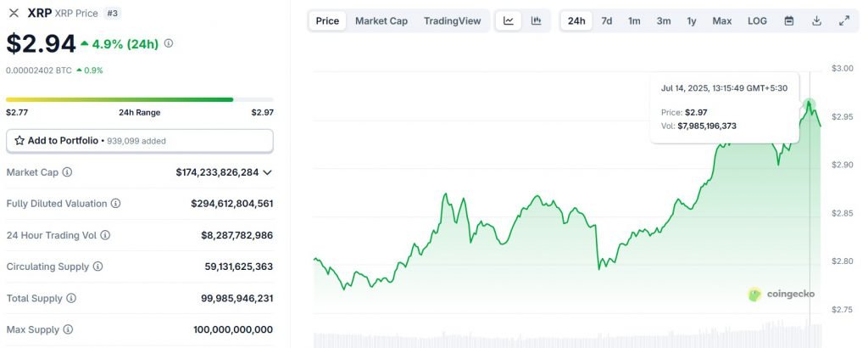Choose the 1y time range
The width and height of the screenshot is (868, 348).
click(692, 20)
